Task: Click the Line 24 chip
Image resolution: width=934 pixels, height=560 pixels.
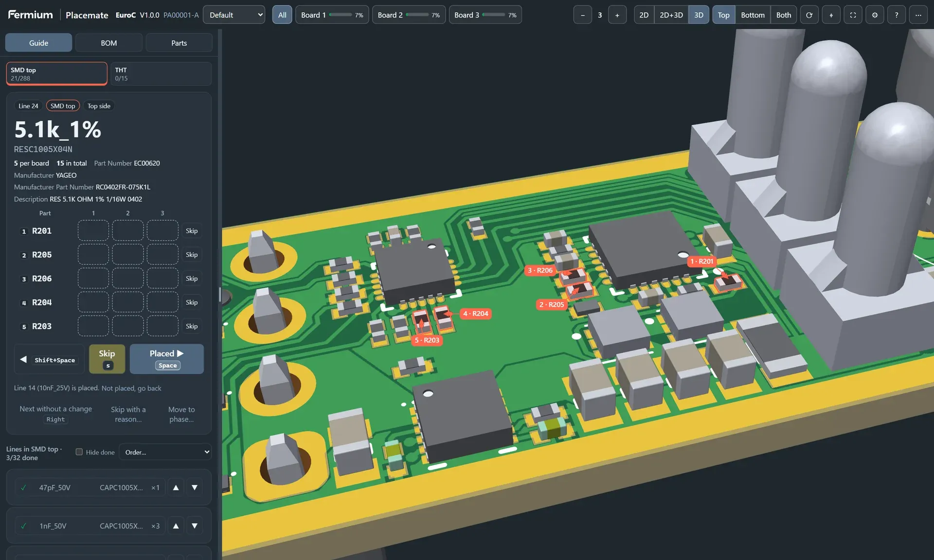Action: [x=28, y=105]
